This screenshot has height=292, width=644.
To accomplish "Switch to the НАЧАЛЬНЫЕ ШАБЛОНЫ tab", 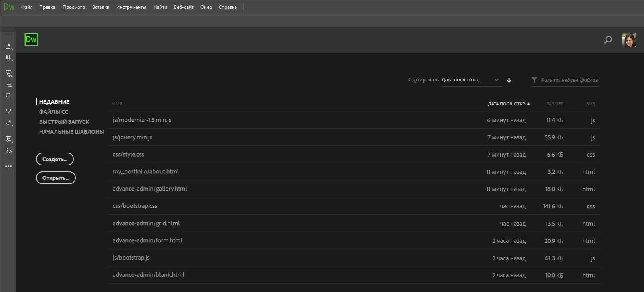I will click(71, 132).
